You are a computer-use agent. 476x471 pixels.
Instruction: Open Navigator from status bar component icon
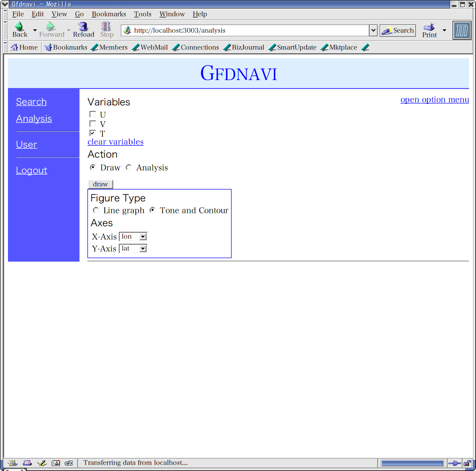13,463
